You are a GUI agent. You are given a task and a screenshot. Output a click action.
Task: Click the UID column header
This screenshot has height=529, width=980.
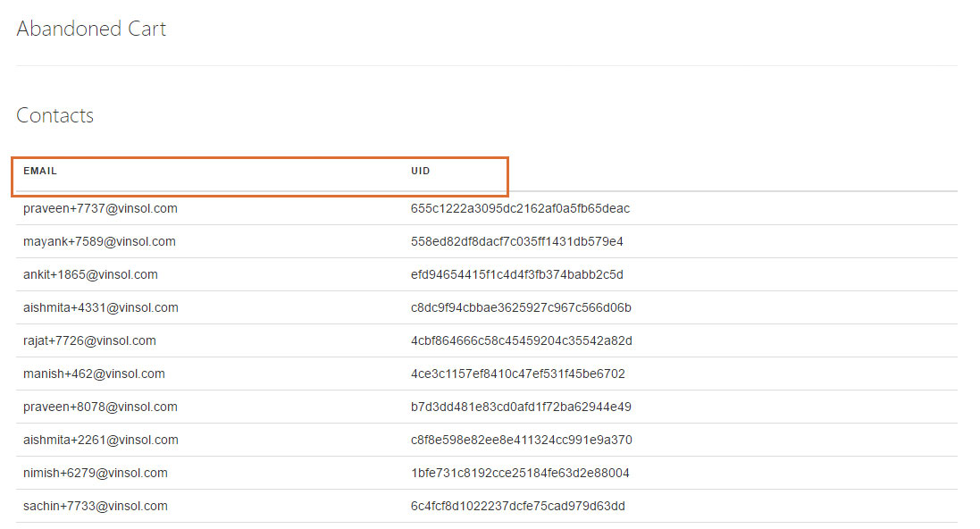pos(421,171)
